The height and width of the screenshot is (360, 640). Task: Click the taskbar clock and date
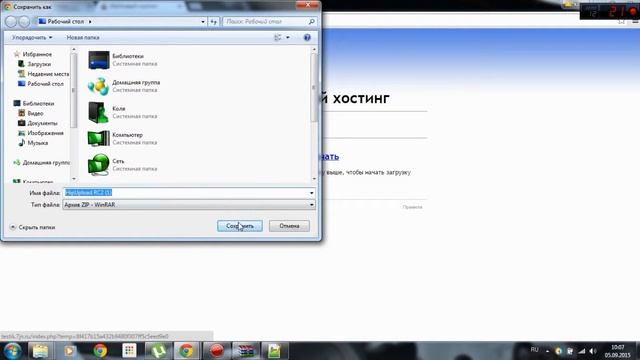[617, 351]
